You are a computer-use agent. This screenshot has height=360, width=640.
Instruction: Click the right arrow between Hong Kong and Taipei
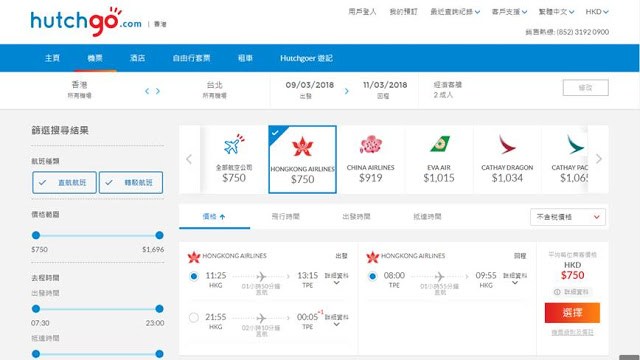coord(158,91)
